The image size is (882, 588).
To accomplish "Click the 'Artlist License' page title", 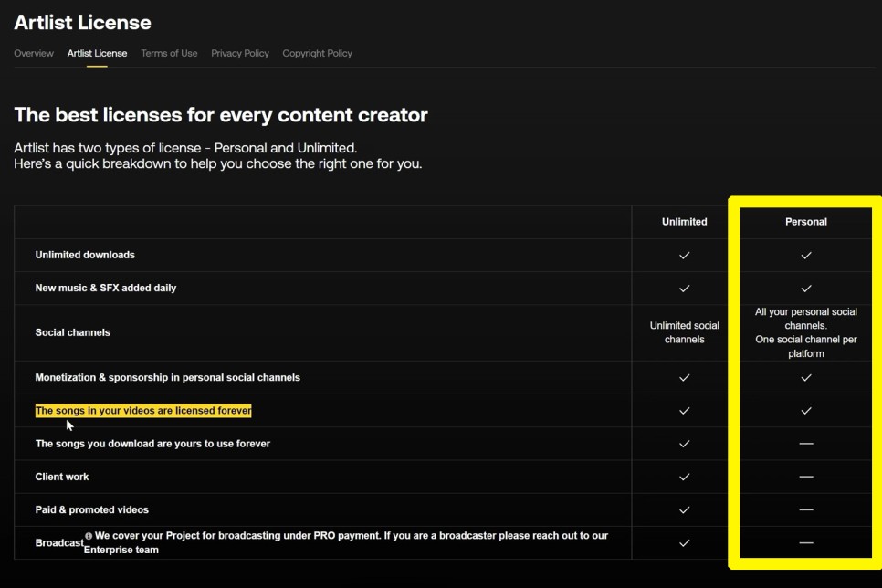I will [83, 23].
